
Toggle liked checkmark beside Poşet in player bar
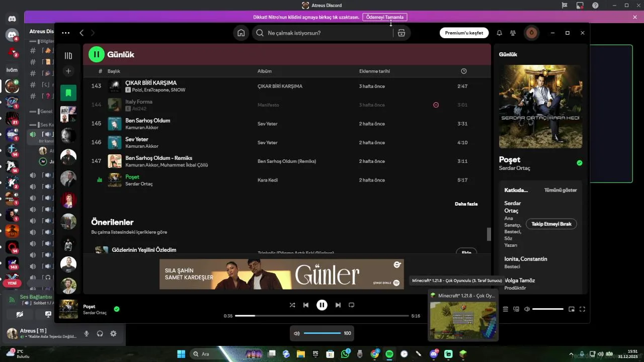pyautogui.click(x=117, y=309)
